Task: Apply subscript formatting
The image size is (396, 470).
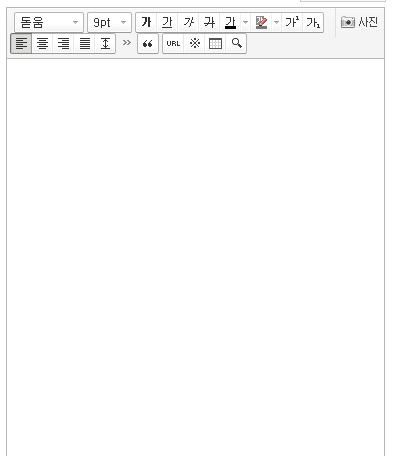Action: 313,23
